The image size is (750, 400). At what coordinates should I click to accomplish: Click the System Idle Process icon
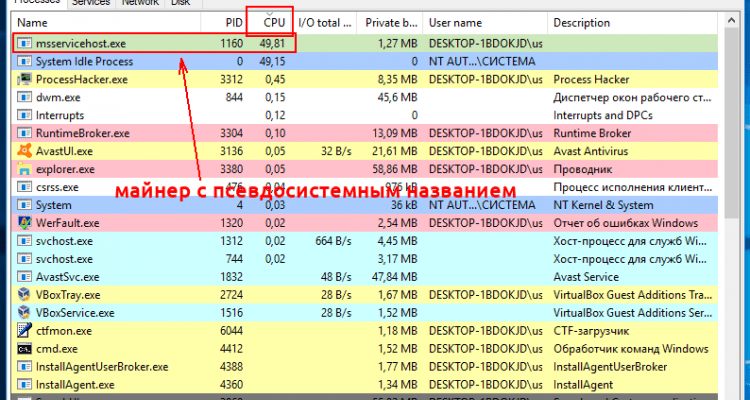point(24,61)
